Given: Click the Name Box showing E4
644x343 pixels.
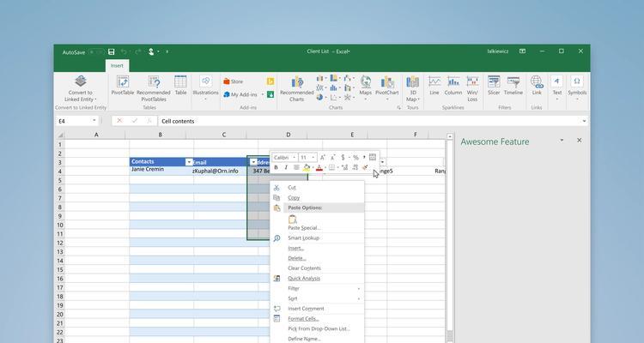Looking at the screenshot, I should pyautogui.click(x=74, y=121).
